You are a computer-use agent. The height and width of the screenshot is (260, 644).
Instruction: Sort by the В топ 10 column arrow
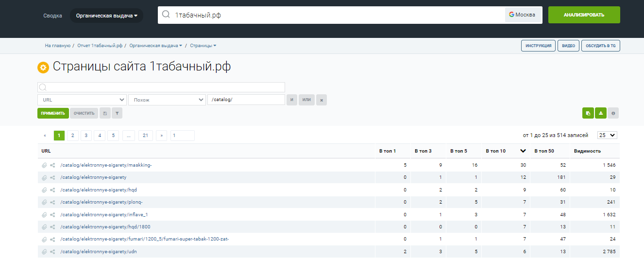click(523, 151)
